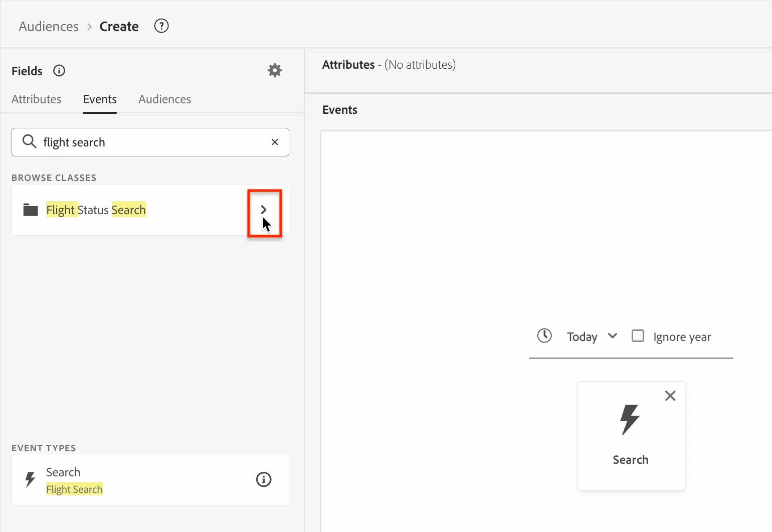Screen dimensions: 772x532
Task: Open the help icon beside Create
Action: pyautogui.click(x=161, y=26)
